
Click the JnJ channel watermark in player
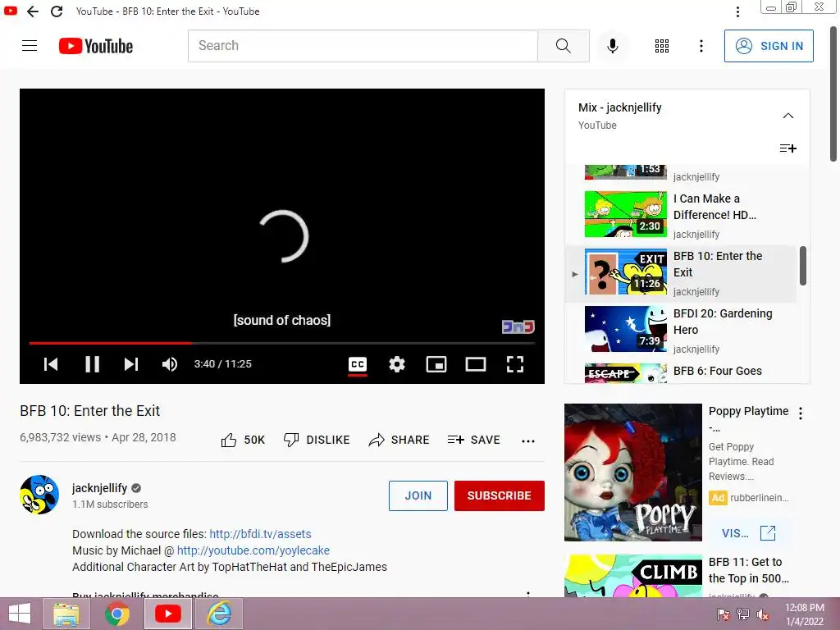[x=518, y=326]
